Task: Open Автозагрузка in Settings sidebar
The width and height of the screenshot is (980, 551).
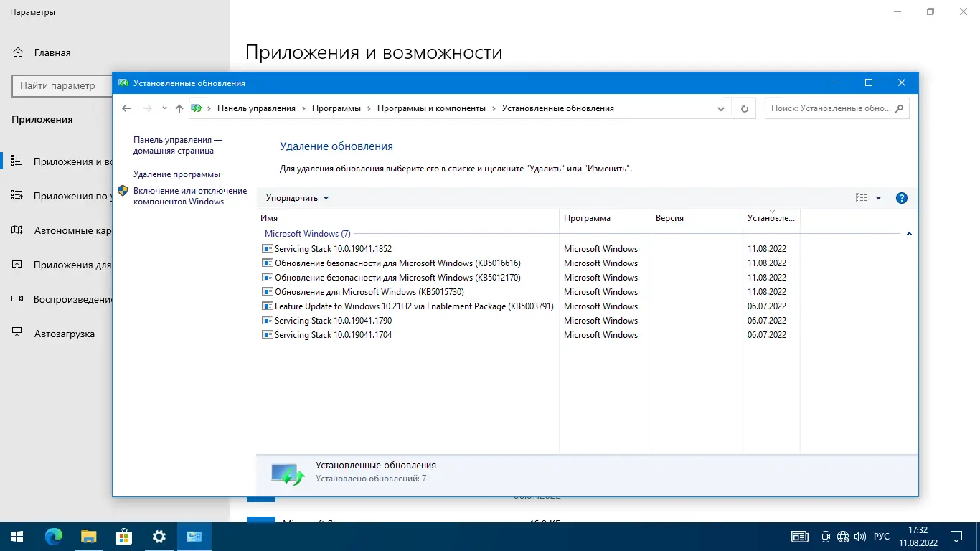Action: [x=57, y=334]
